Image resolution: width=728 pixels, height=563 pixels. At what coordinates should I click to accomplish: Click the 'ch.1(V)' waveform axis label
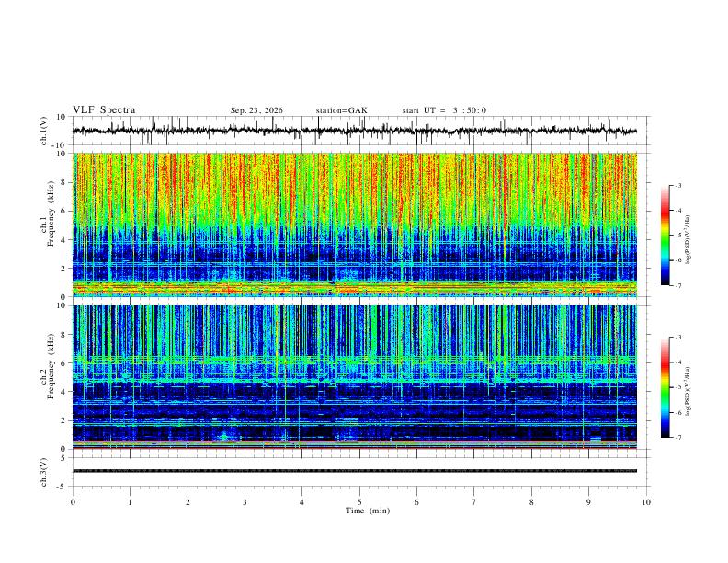44,131
